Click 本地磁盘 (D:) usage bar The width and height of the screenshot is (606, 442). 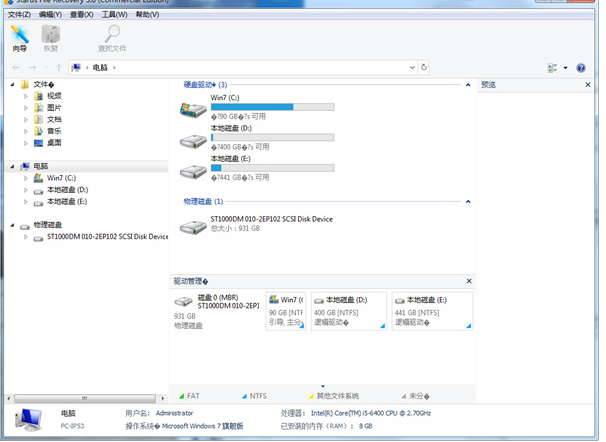(272, 138)
